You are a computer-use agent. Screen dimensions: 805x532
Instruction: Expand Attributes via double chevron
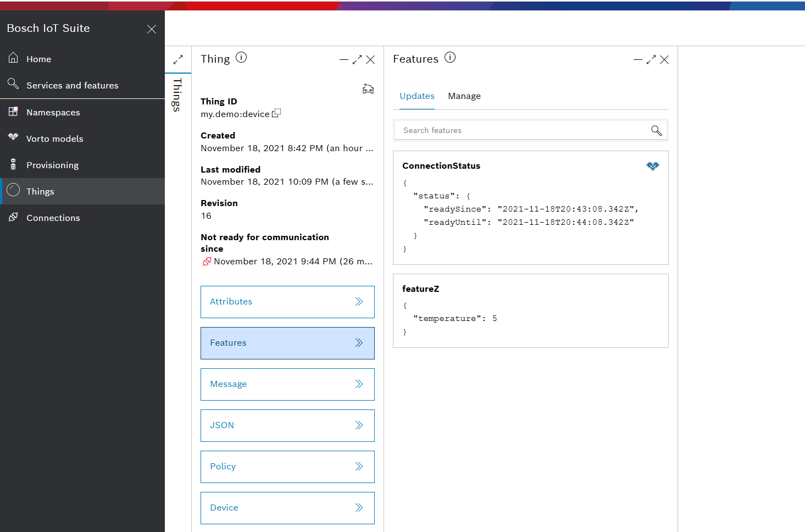(x=359, y=301)
